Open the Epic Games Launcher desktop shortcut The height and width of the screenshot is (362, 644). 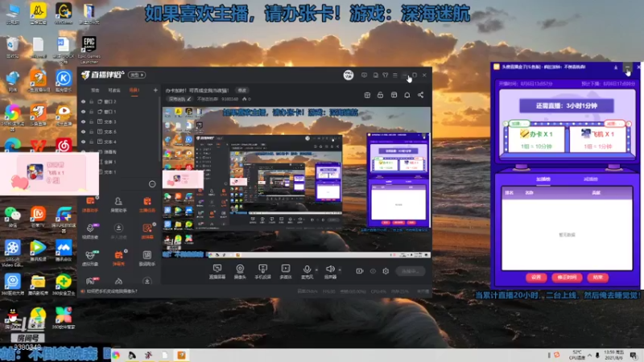(x=89, y=50)
